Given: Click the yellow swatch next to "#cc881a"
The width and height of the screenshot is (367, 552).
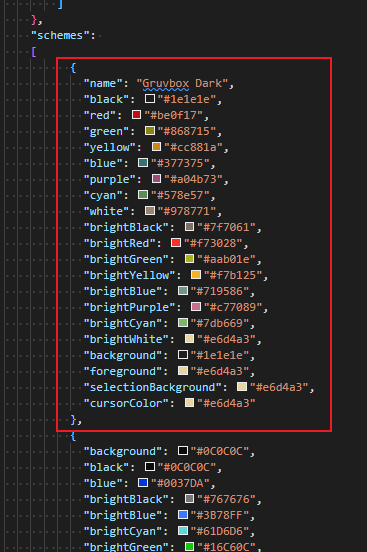Looking at the screenshot, I should tap(156, 147).
